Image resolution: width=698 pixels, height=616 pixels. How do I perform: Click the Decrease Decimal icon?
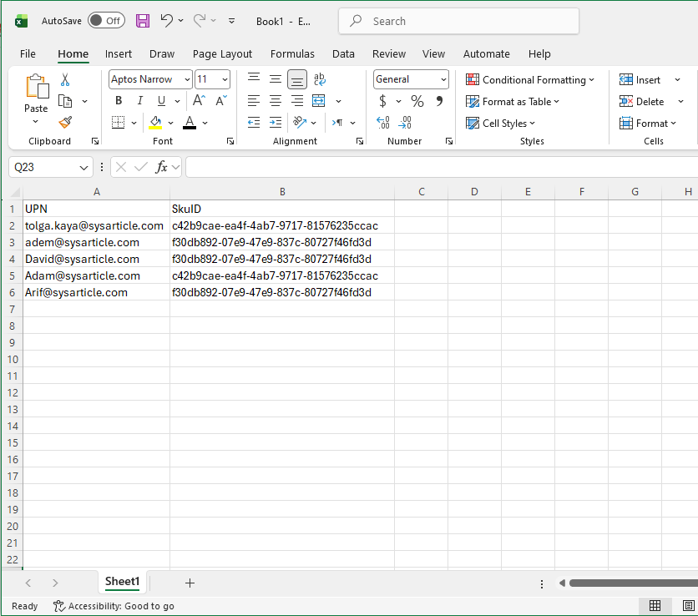point(405,123)
